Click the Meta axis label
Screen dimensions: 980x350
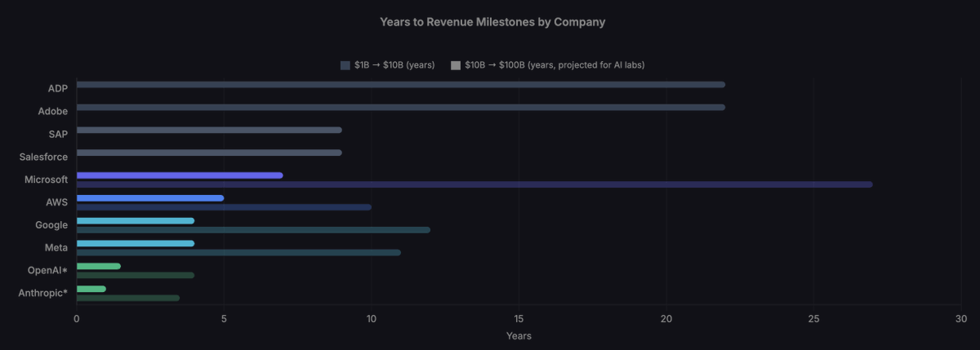(x=56, y=247)
